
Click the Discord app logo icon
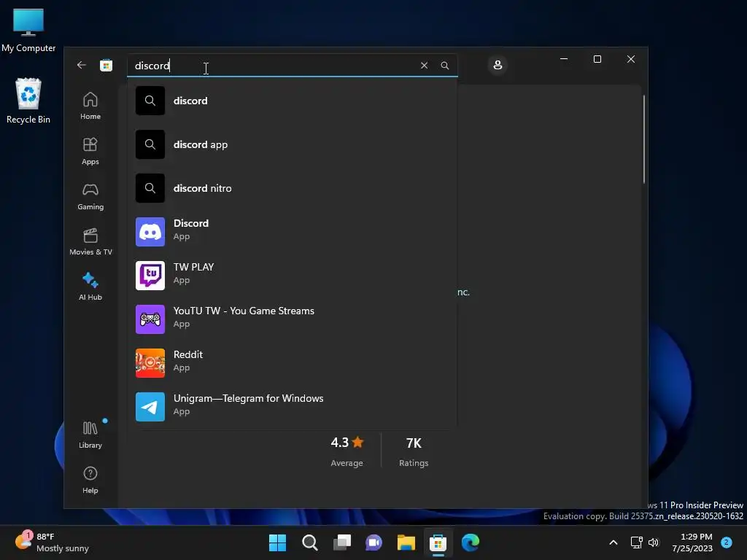pos(150,232)
